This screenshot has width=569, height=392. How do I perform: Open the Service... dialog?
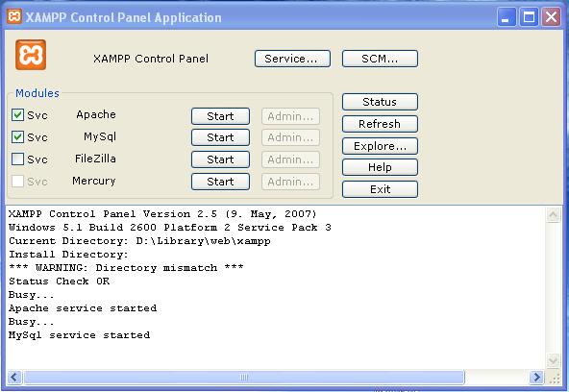(x=292, y=59)
